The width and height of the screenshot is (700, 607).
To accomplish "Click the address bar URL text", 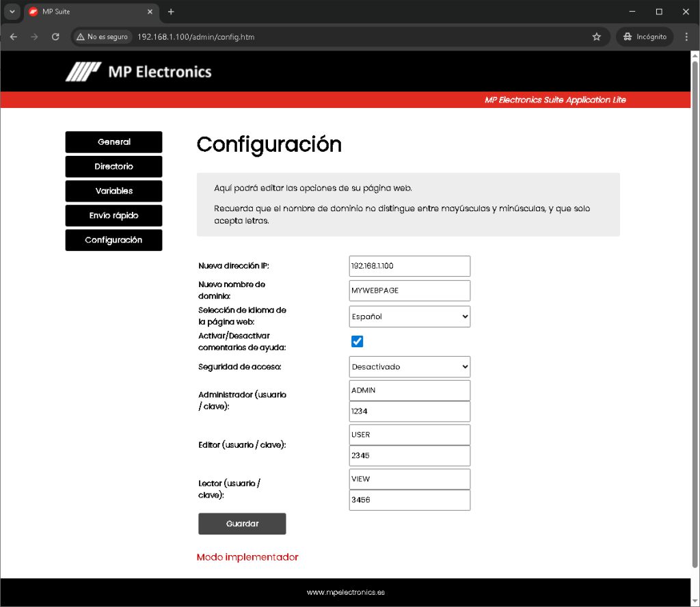I will (196, 37).
